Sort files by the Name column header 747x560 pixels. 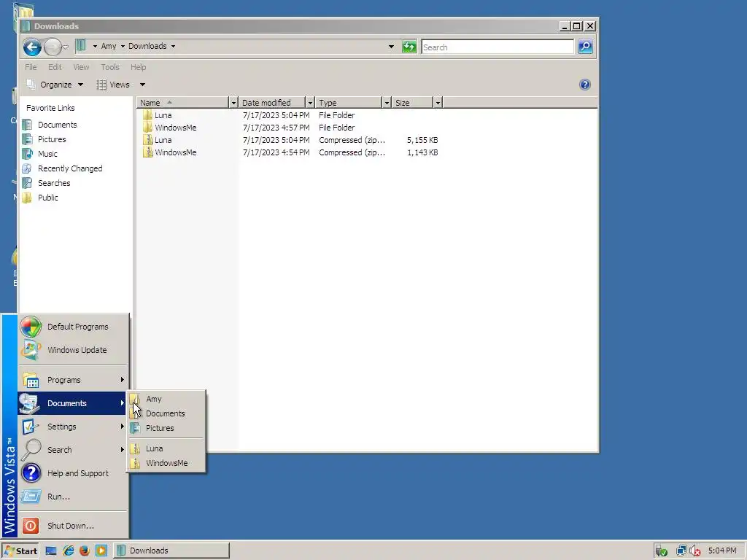(182, 103)
